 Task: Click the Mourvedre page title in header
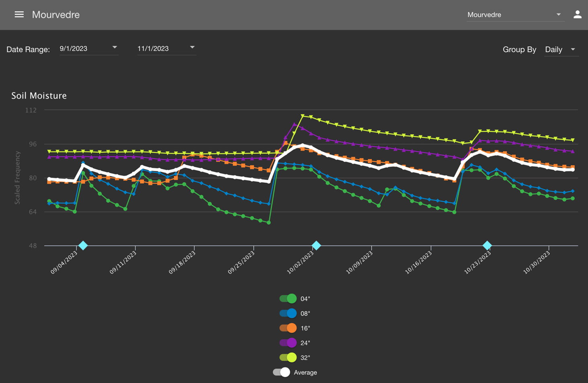tap(56, 15)
